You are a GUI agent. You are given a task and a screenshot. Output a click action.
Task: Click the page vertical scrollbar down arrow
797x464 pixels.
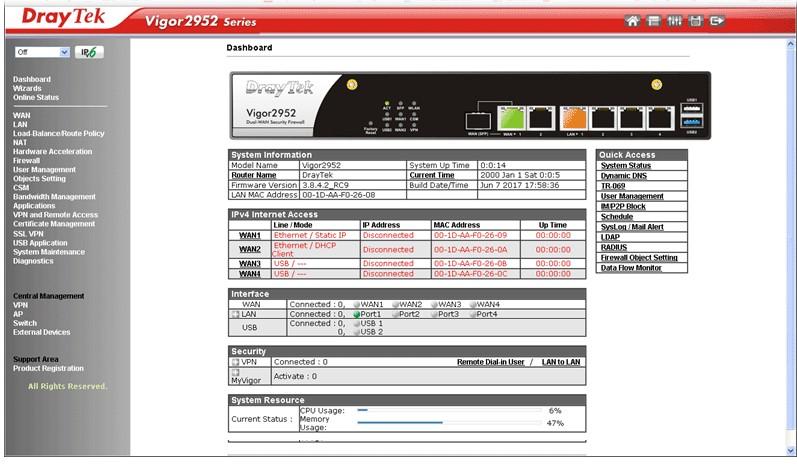coord(790,451)
